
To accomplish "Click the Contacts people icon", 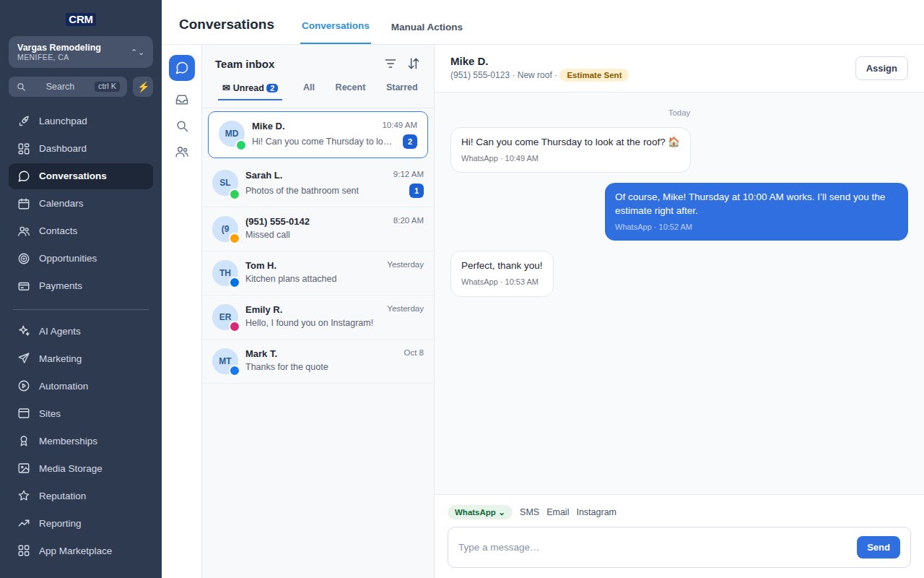I will point(24,231).
